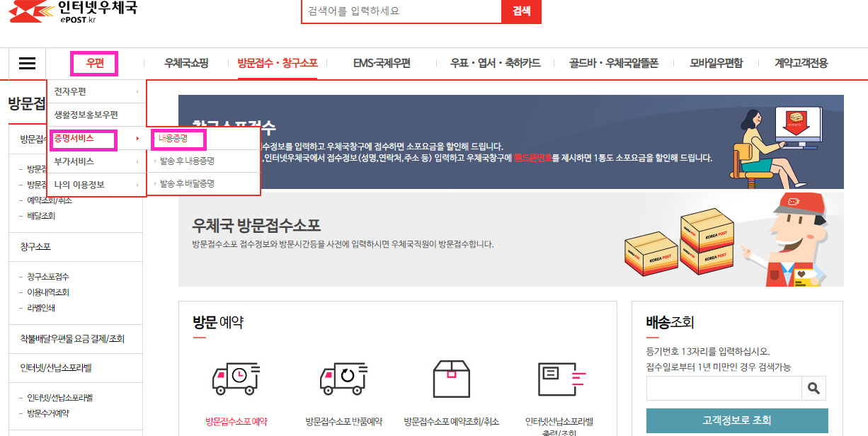Screen dimensions: 868x436
Task: Click the 우체국 방문접수소포 banner title
Action: point(256,226)
